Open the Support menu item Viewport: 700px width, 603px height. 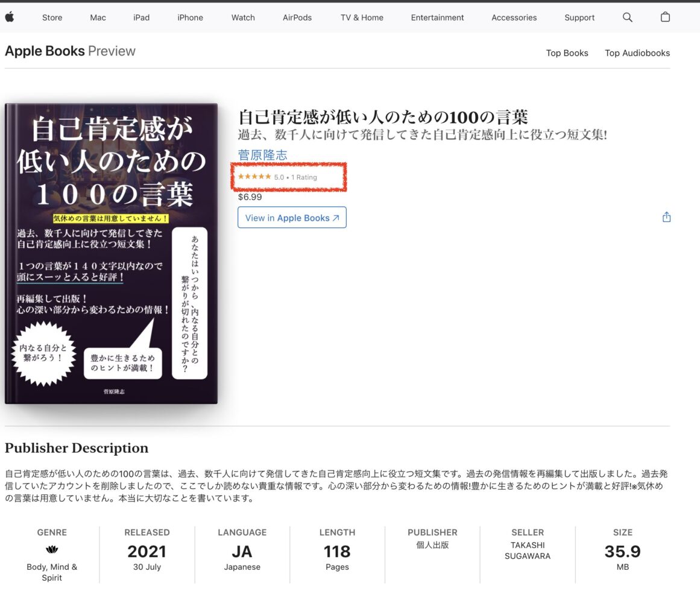[579, 17]
